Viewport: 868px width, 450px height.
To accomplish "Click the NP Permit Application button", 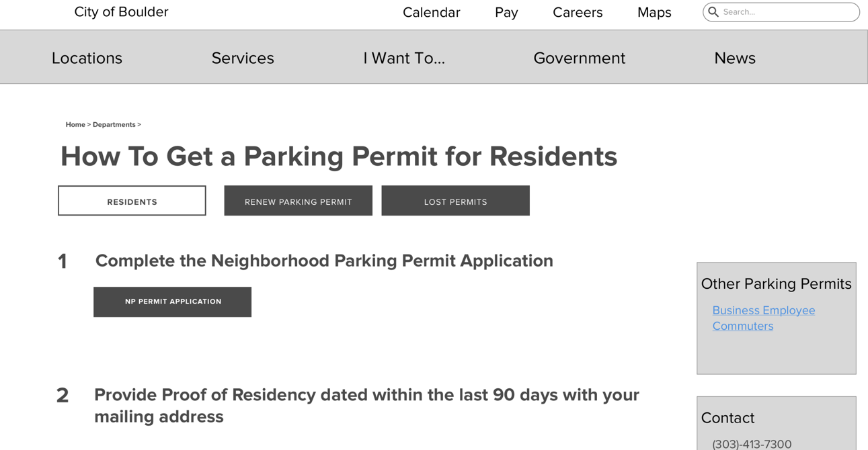I will click(x=173, y=302).
